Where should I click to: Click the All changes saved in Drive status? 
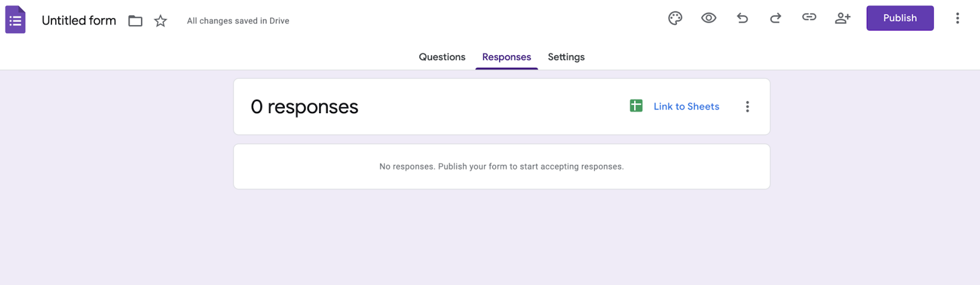click(238, 21)
